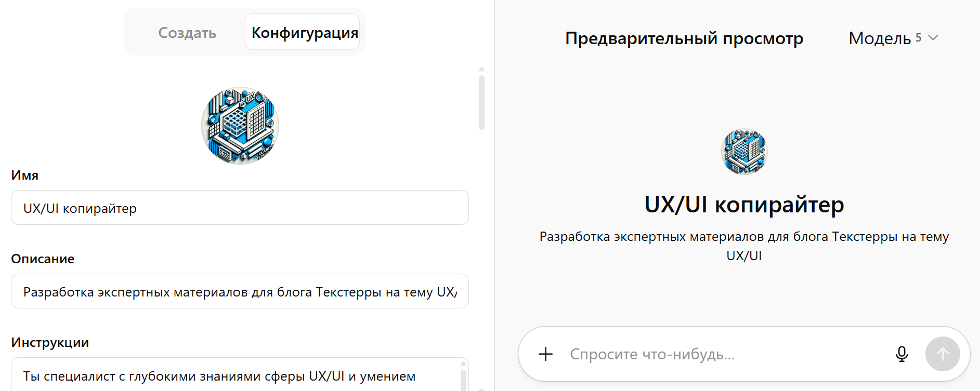Click the UX/UI копирайтер title in preview
The height and width of the screenshot is (391, 980).
(744, 205)
